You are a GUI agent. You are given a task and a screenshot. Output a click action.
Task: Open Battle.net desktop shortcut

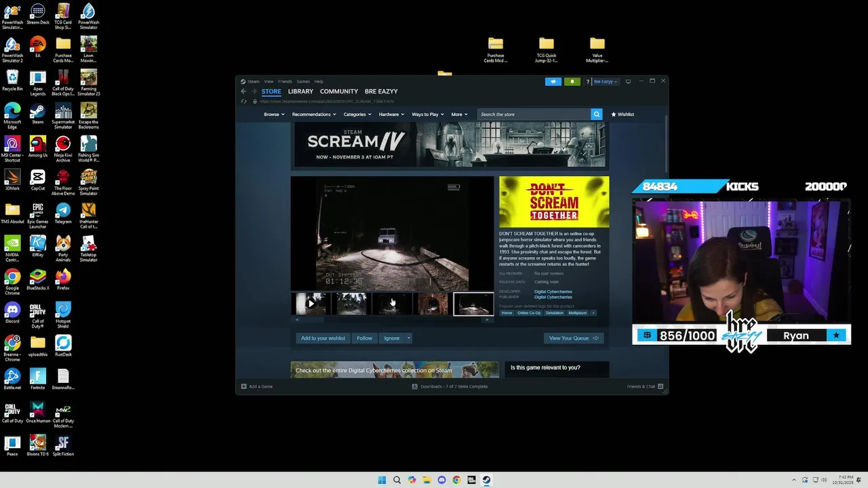pyautogui.click(x=12, y=380)
